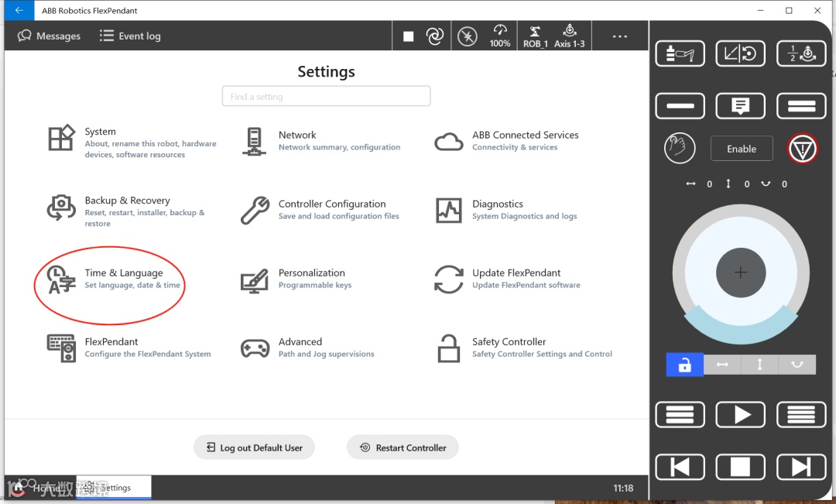Screen dimensions: 836x504
Task: Open Personalization monitor icon
Action: (x=255, y=281)
